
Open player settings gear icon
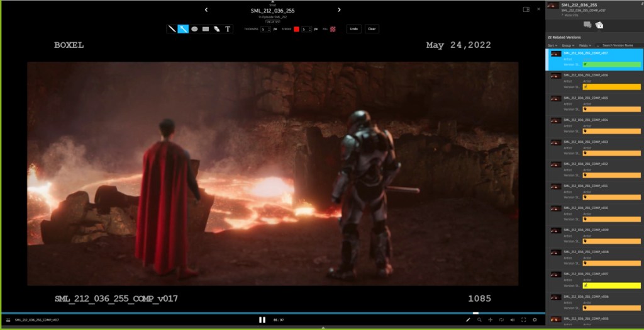point(535,320)
